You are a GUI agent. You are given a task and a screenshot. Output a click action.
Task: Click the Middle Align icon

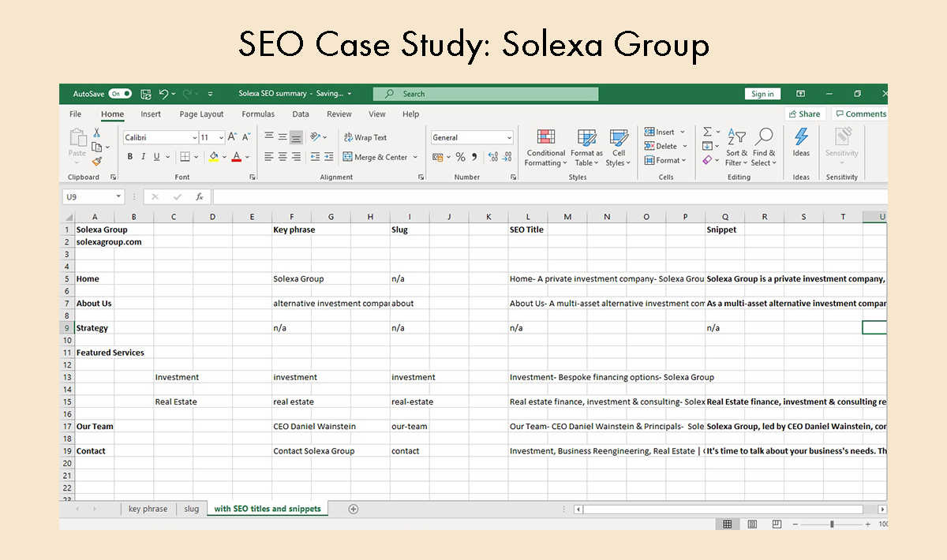click(283, 136)
